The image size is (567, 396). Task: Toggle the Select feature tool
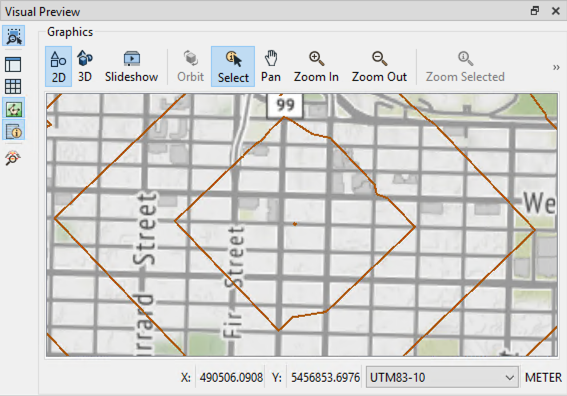coord(233,67)
